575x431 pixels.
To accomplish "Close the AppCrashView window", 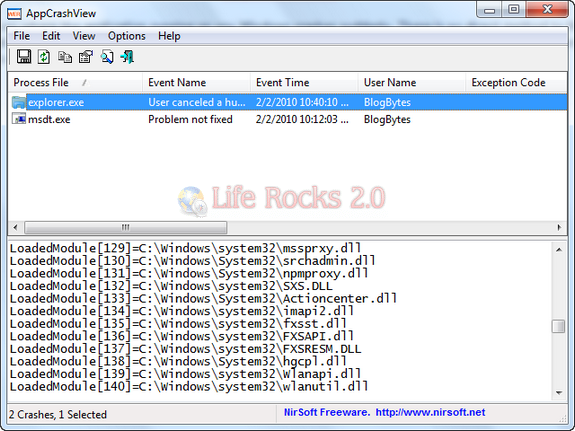I will tap(547, 10).
